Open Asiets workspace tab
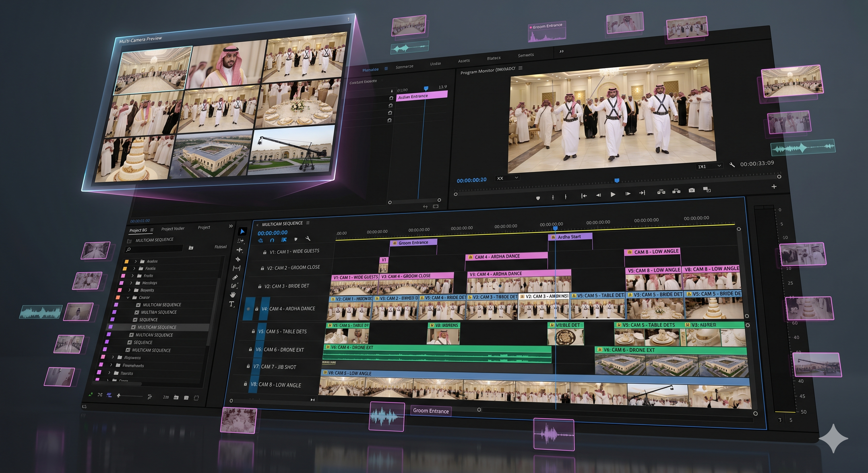Viewport: 868px width, 473px height. pyautogui.click(x=464, y=61)
